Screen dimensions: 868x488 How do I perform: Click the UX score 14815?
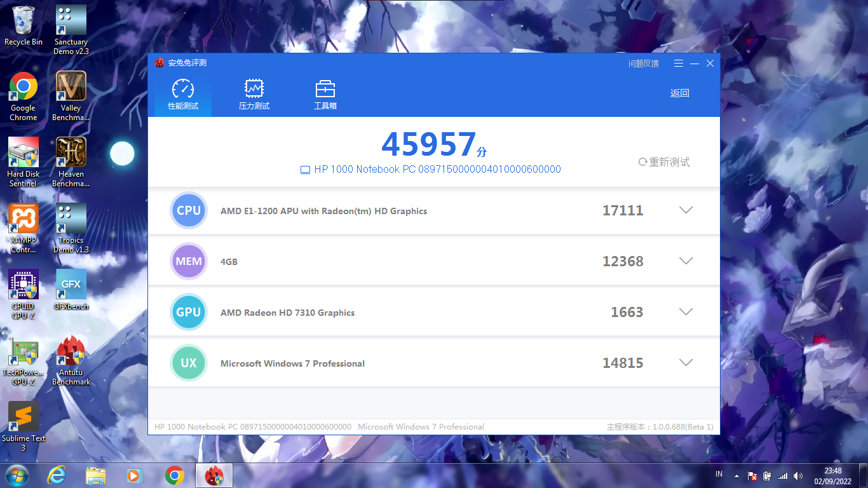click(623, 363)
